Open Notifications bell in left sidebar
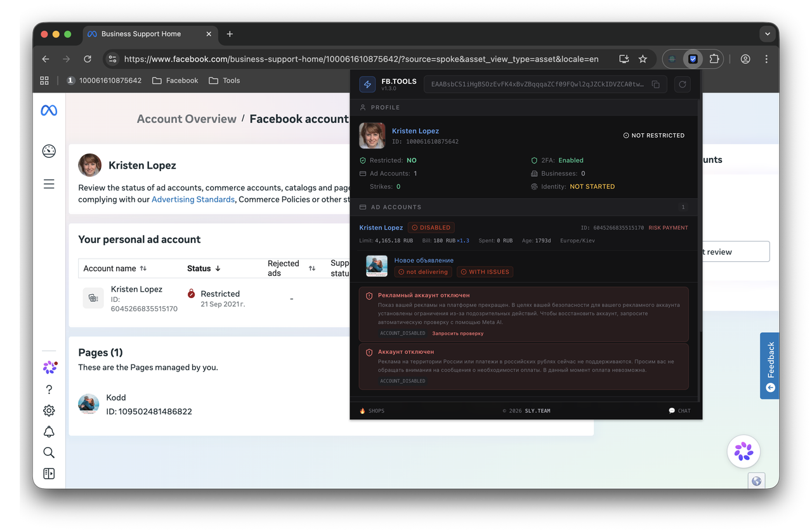 [x=49, y=432]
